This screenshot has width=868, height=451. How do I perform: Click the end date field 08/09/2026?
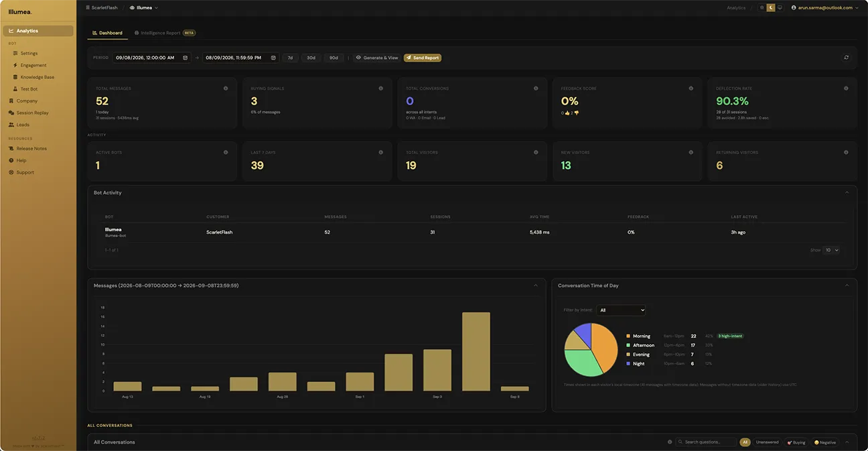pos(241,58)
